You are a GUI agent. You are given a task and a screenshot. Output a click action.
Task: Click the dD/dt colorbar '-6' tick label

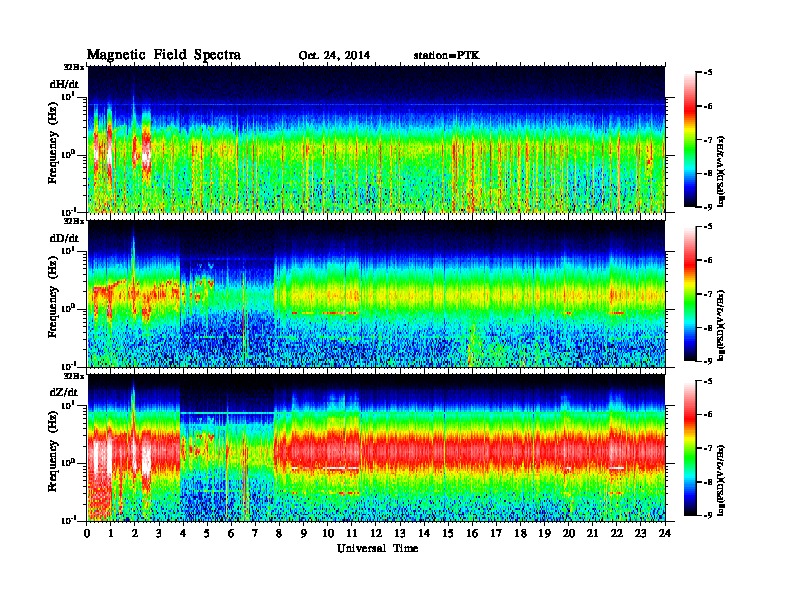708,261
